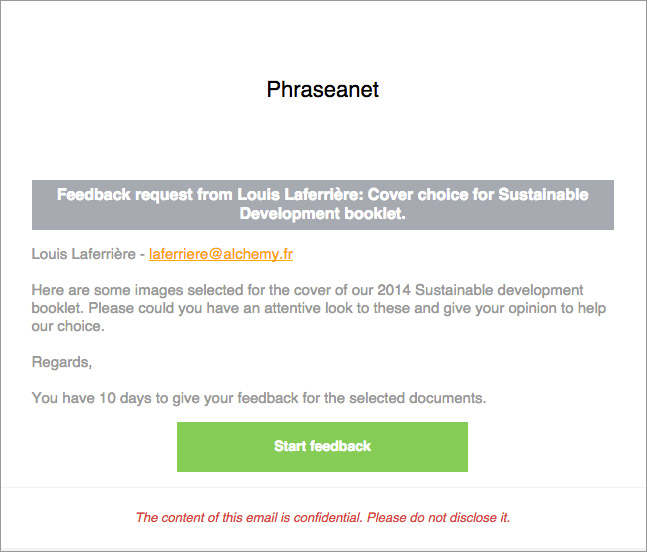Click the green Start feedback button
The height and width of the screenshot is (552, 647).
(x=322, y=447)
